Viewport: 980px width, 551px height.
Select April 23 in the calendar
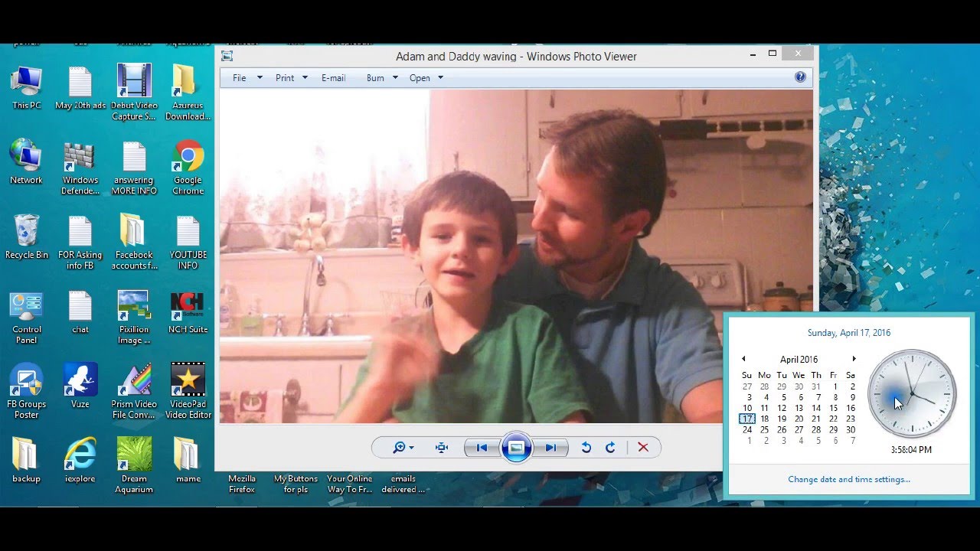[x=851, y=419]
